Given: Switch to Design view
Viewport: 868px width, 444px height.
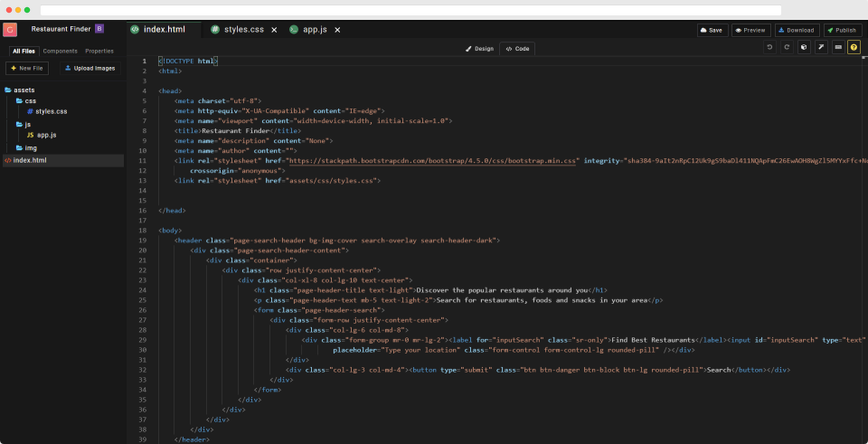Looking at the screenshot, I should [479, 49].
